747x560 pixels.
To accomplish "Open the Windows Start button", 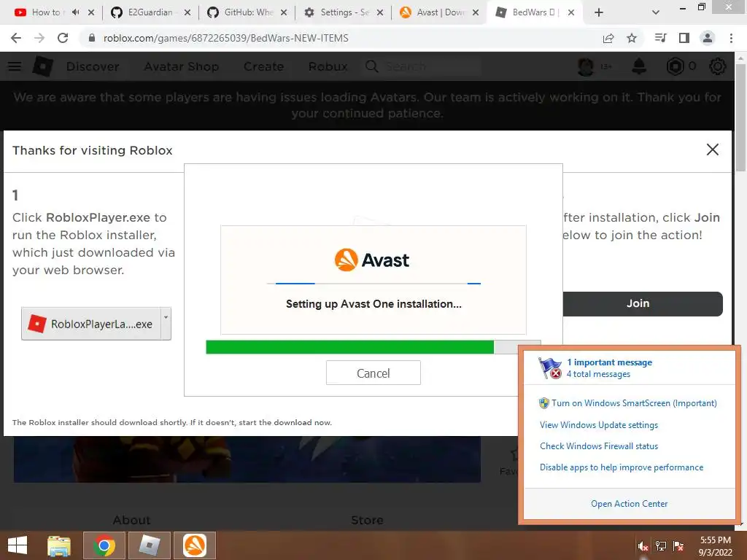I will click(x=18, y=545).
